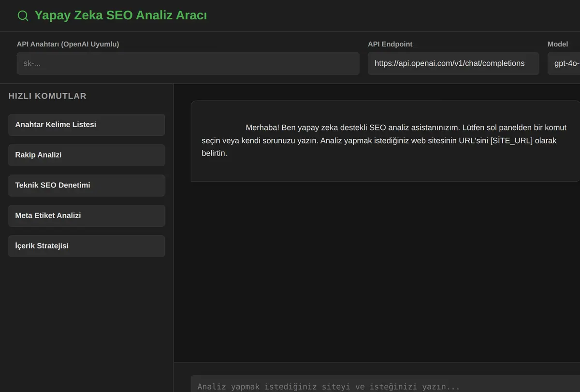Focus the API Anahtarı input field
Image resolution: width=580 pixels, height=392 pixels.
tap(188, 63)
